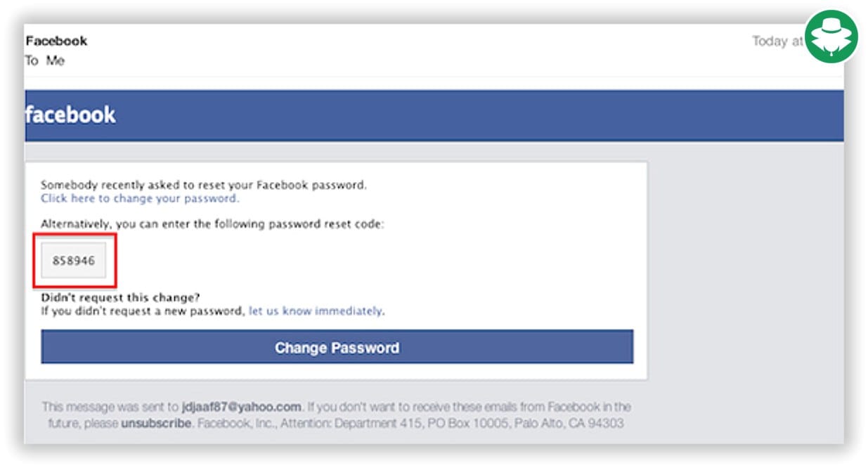The image size is (868, 468).
Task: Select the password reset code 858946
Action: point(73,259)
